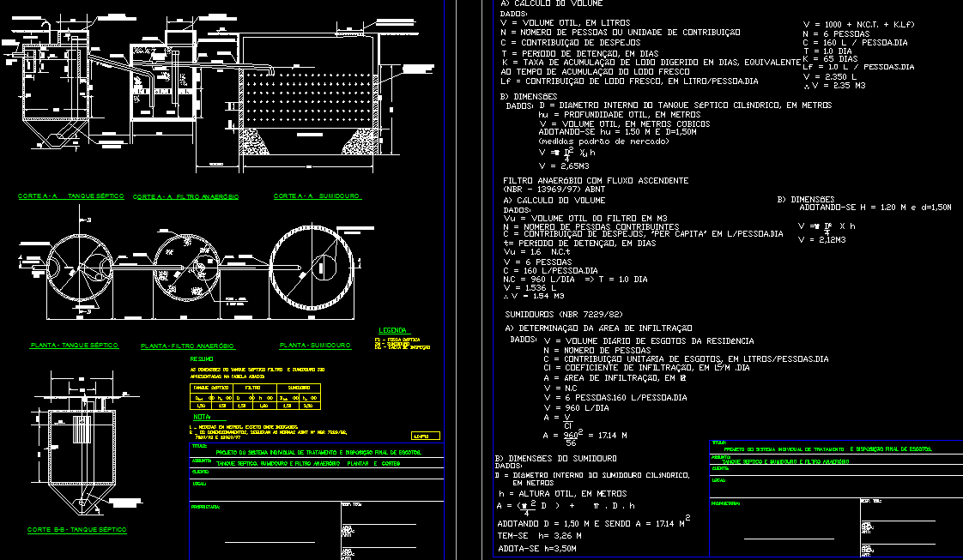This screenshot has width=963, height=560.
Task: Click the 'B) DIMENSÕES DO SUMIDOURO' heading
Action: pyautogui.click(x=555, y=458)
